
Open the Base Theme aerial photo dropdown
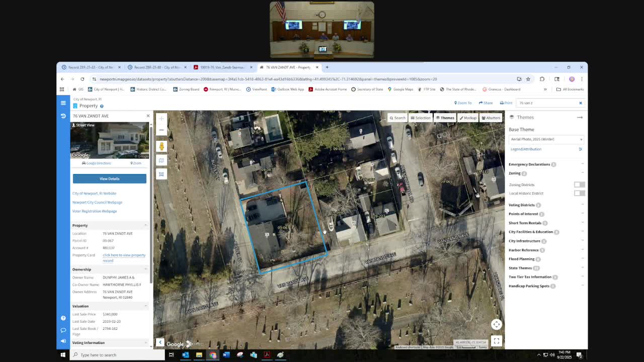pyautogui.click(x=546, y=139)
